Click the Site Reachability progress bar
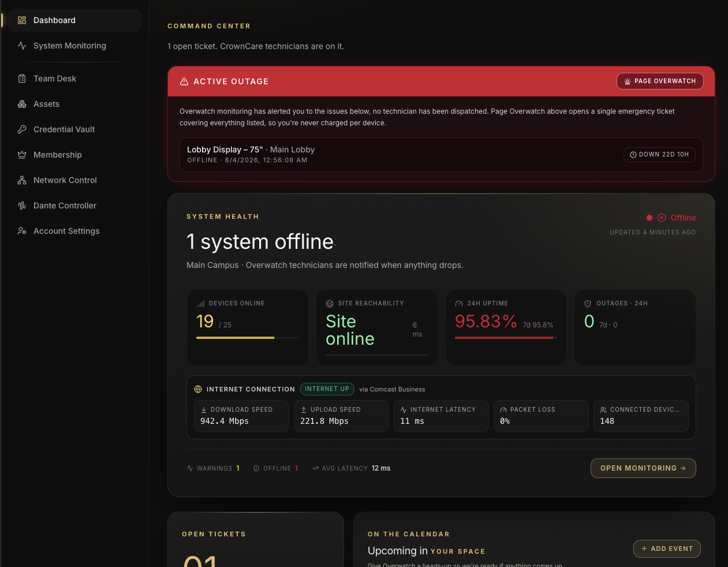This screenshot has width=728, height=567. 377,355
